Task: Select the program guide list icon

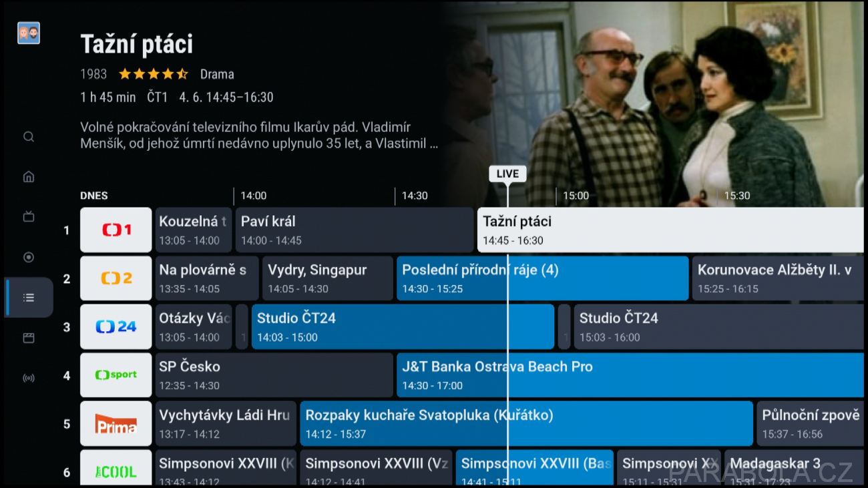Action: [x=29, y=298]
